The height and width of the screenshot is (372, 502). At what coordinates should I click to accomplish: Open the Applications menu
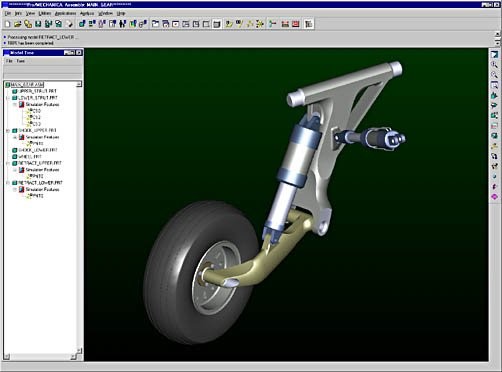[x=65, y=13]
